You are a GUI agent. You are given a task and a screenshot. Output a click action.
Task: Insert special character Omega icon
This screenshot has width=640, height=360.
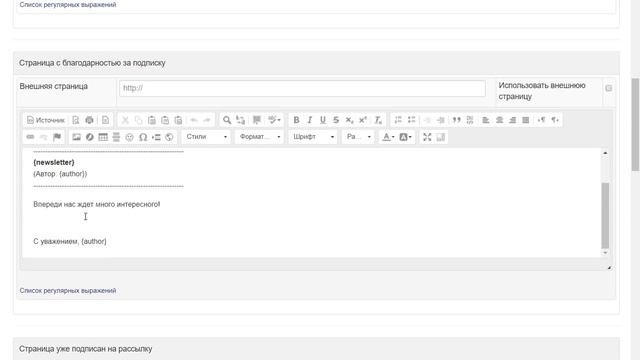143,137
